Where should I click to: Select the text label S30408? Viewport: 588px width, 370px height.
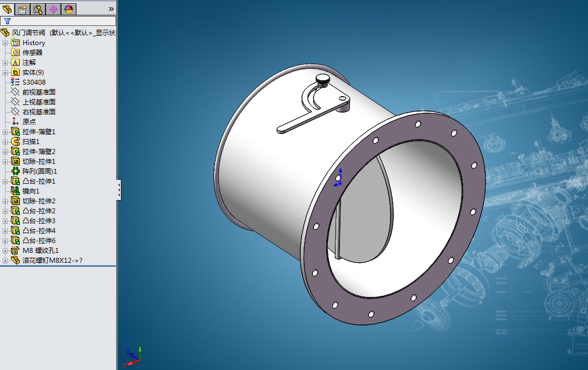(x=34, y=82)
